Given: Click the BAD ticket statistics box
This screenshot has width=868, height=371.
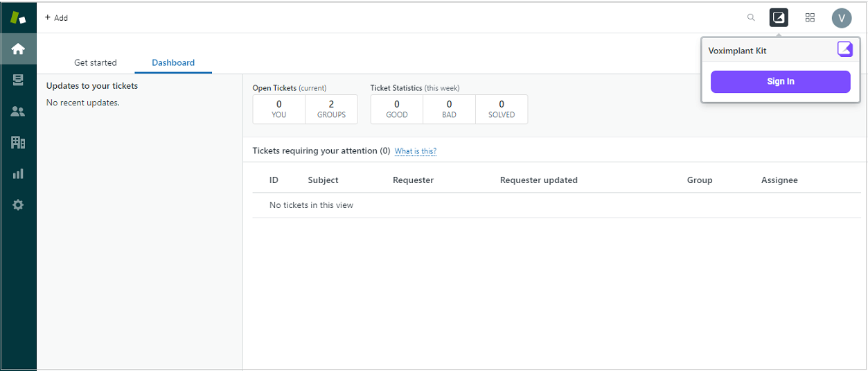Looking at the screenshot, I should [x=449, y=109].
